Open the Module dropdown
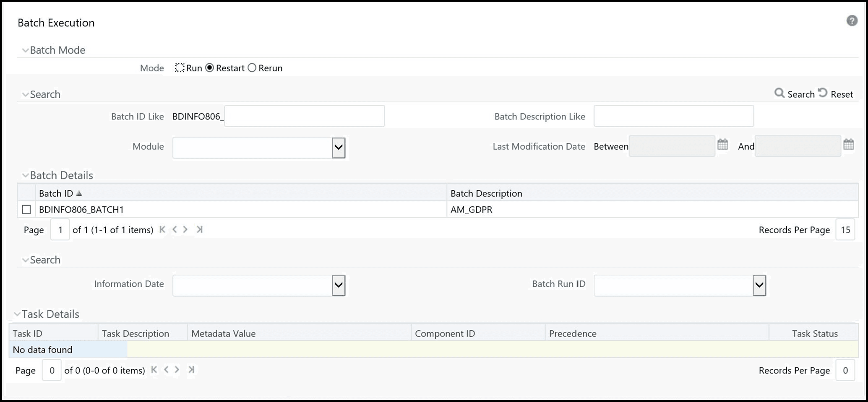The height and width of the screenshot is (402, 868). [338, 148]
